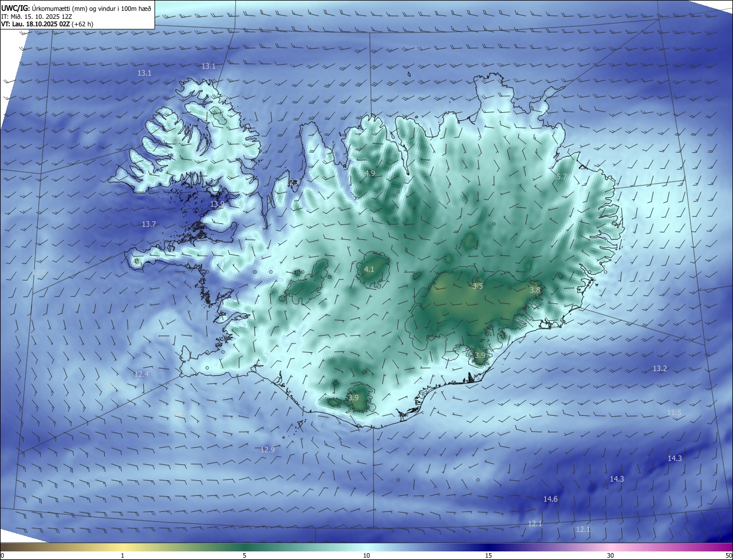Click the "14.6" value label
This screenshot has height=560, width=733.
coord(550,499)
